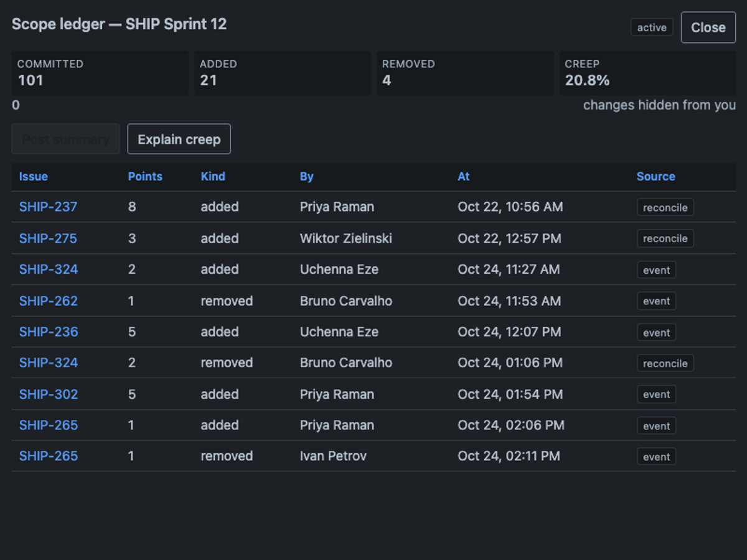Open SHIP-265 added by Priya Raman
The image size is (747, 560).
click(x=49, y=425)
